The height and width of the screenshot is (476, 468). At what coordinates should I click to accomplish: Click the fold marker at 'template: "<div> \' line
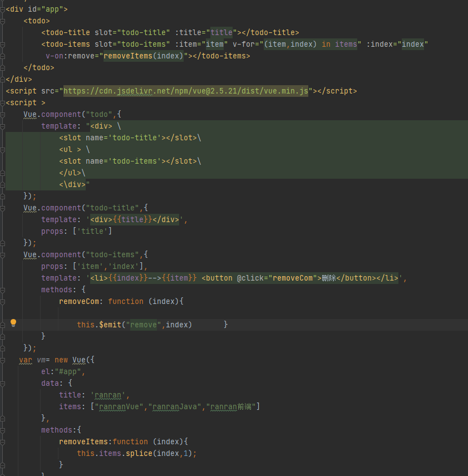[2, 126]
